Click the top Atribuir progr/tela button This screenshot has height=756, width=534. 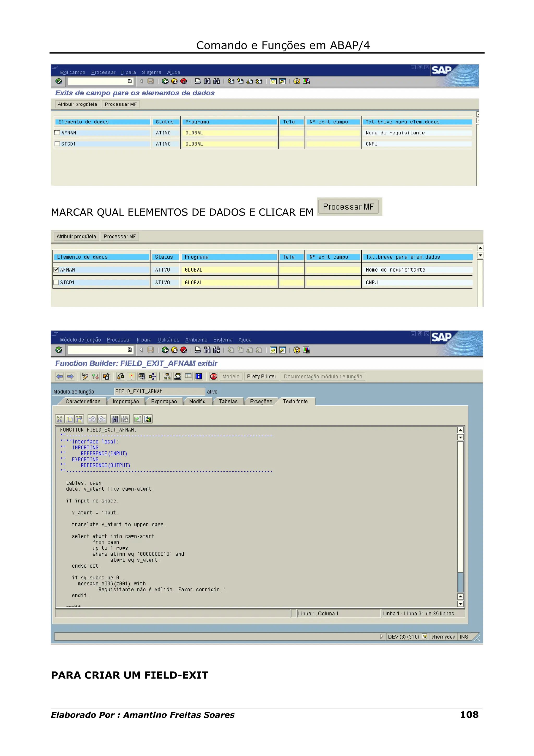(77, 104)
